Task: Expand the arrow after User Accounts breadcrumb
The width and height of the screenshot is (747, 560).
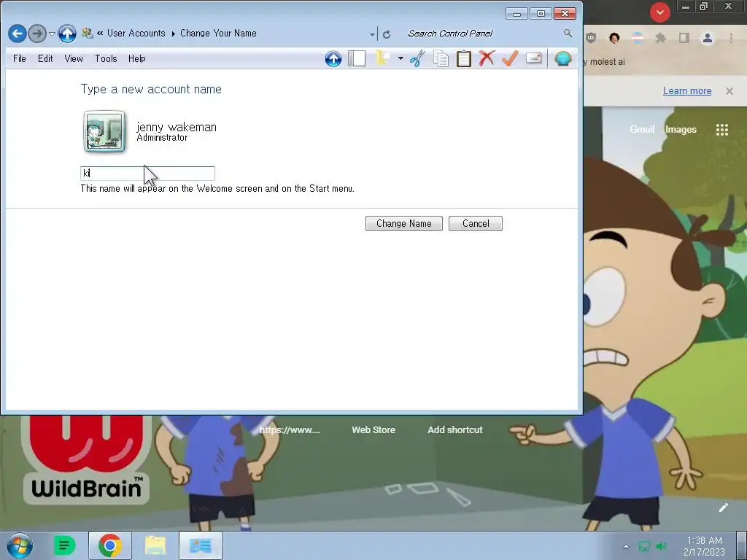Action: point(173,34)
